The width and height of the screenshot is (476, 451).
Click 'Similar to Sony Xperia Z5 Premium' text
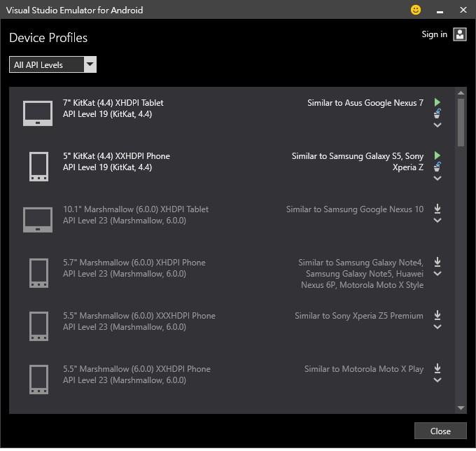(x=359, y=316)
